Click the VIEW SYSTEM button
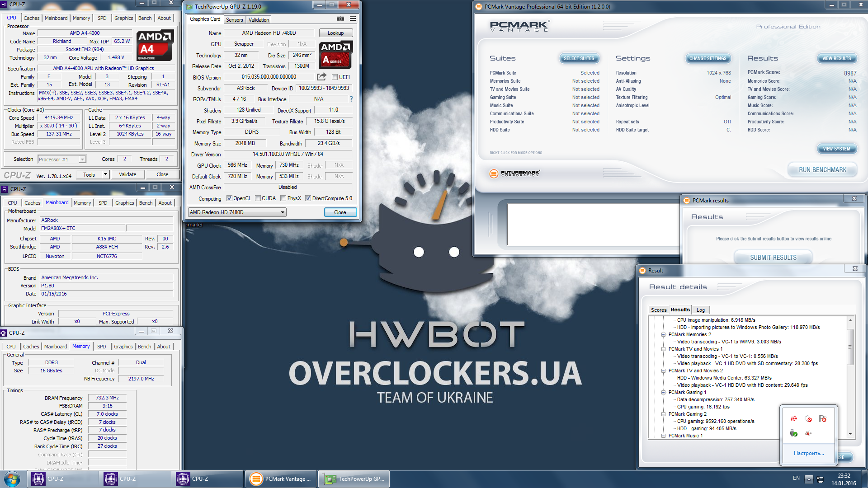Screen dimensions: 868x488 tap(836, 149)
